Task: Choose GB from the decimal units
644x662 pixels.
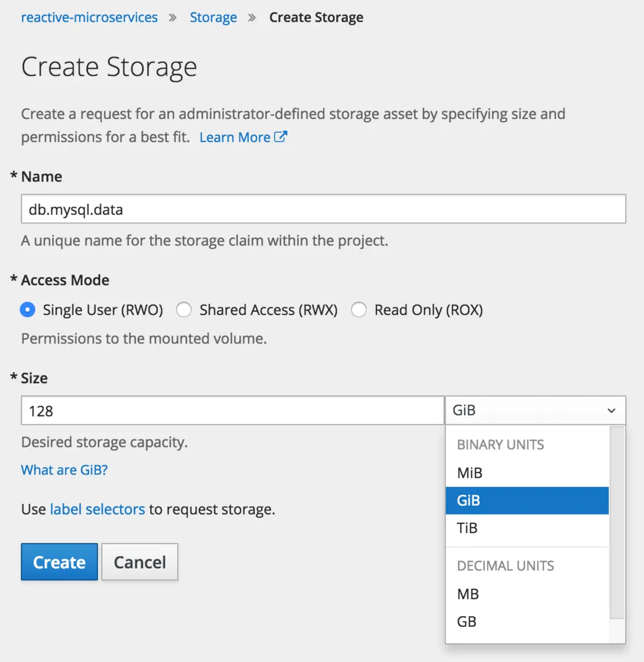Action: 467,622
